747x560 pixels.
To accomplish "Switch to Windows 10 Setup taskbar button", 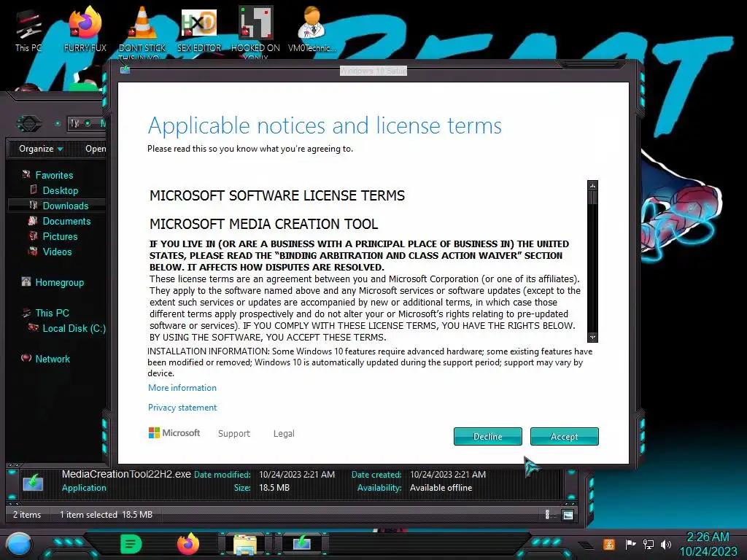I will [302, 544].
